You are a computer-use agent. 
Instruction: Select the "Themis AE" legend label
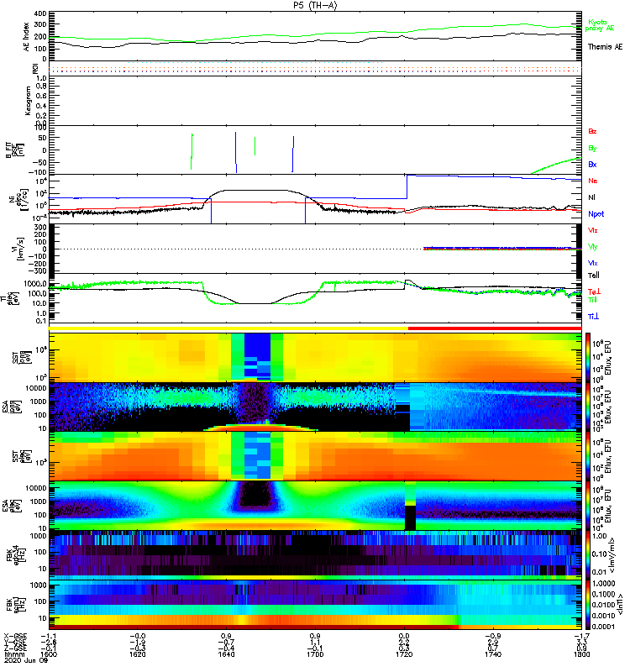605,47
